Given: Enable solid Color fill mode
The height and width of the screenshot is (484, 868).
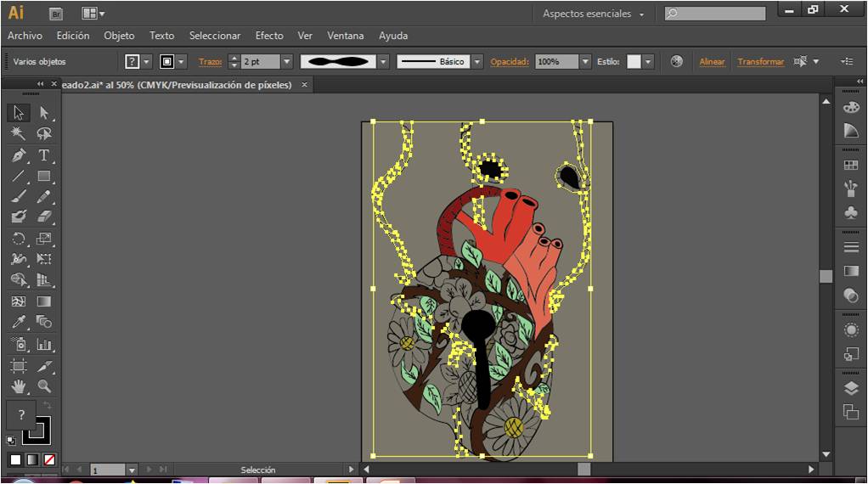Looking at the screenshot, I should pyautogui.click(x=15, y=459).
